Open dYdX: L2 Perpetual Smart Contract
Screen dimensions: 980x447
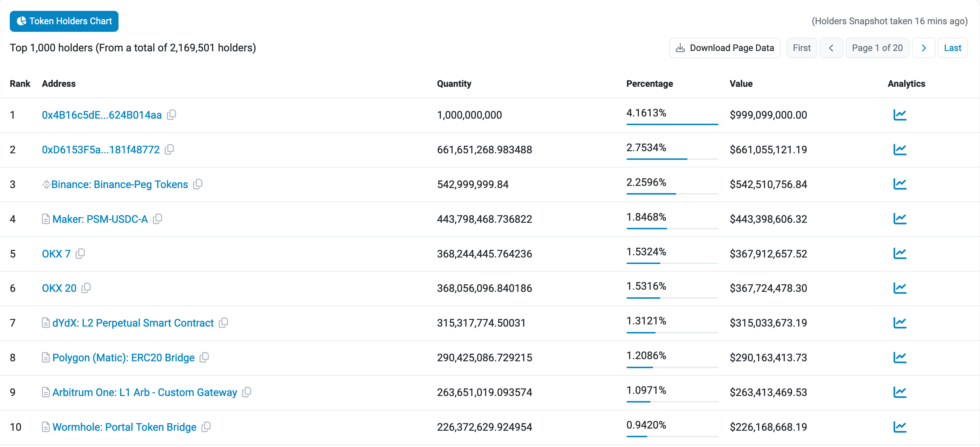click(133, 323)
